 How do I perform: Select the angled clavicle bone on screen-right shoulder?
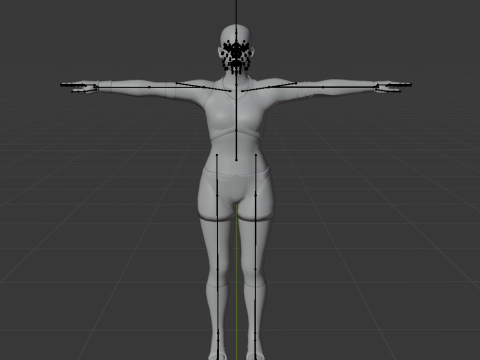click(x=269, y=86)
